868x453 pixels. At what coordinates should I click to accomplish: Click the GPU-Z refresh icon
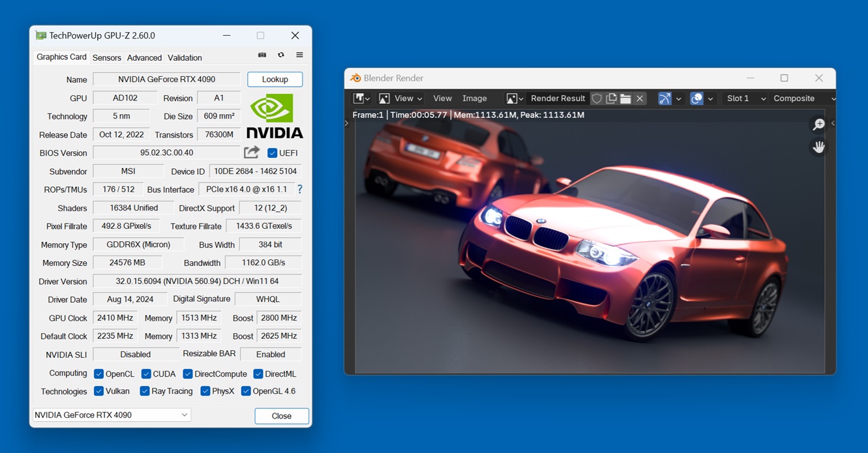281,55
